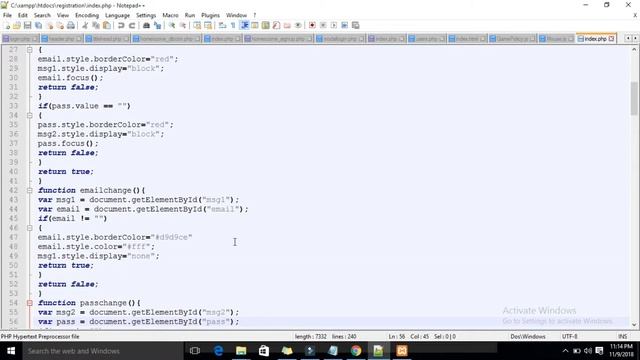Open the volume control in system tray
This screenshot has height=360, width=640.
coord(588,351)
